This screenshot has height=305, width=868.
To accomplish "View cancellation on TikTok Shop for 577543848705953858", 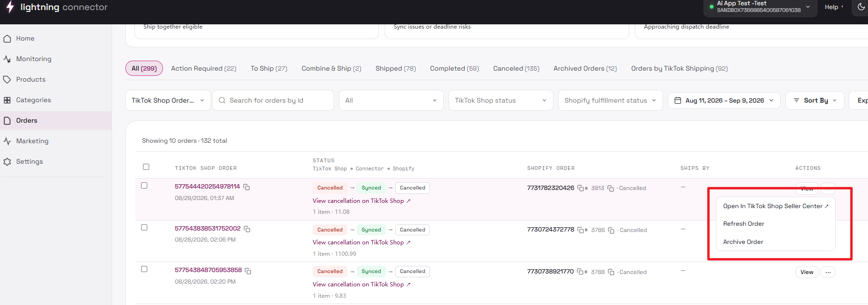I will (x=361, y=284).
